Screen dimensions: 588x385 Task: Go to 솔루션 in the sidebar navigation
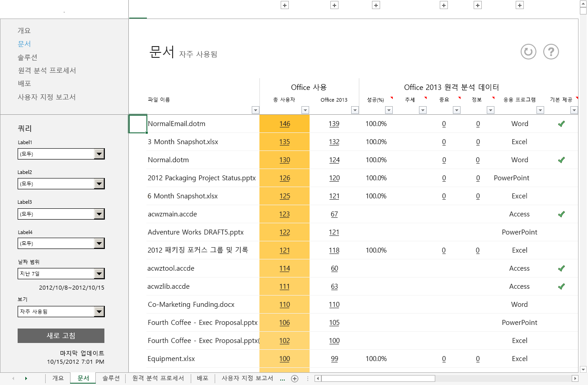(x=28, y=57)
